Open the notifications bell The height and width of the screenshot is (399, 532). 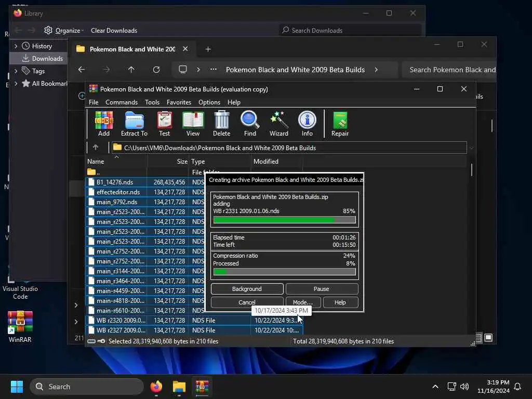pyautogui.click(x=517, y=387)
